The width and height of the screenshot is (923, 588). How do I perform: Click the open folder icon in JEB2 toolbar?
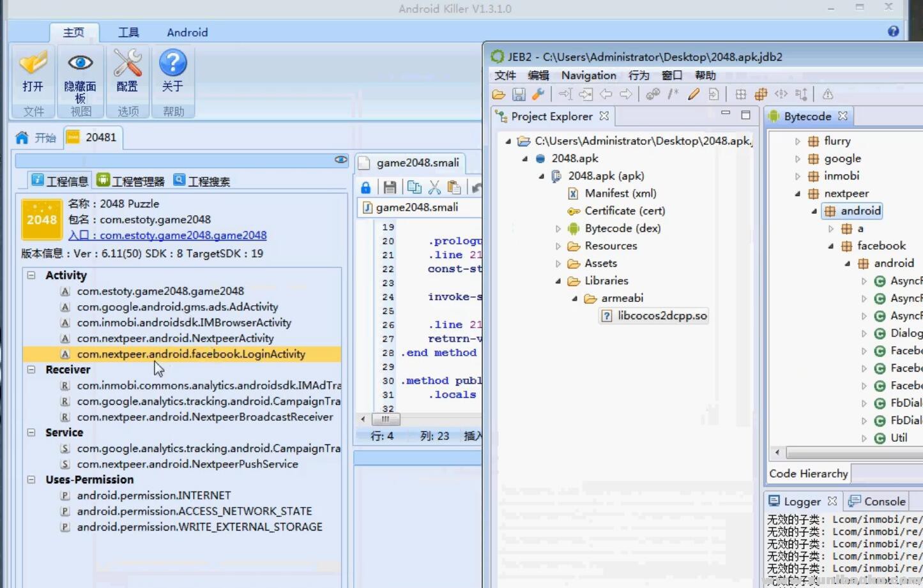[499, 94]
